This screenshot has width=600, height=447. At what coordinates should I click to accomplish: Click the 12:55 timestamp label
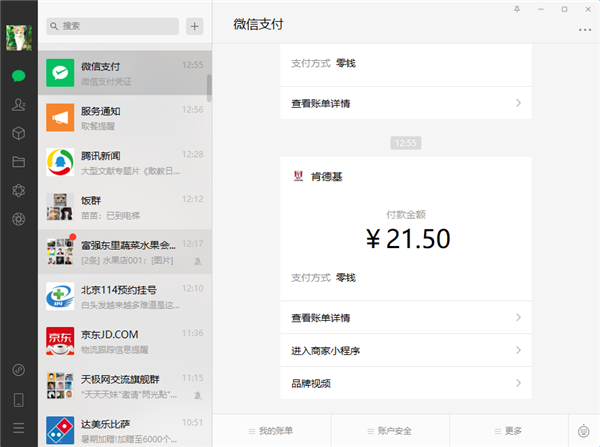[x=406, y=143]
